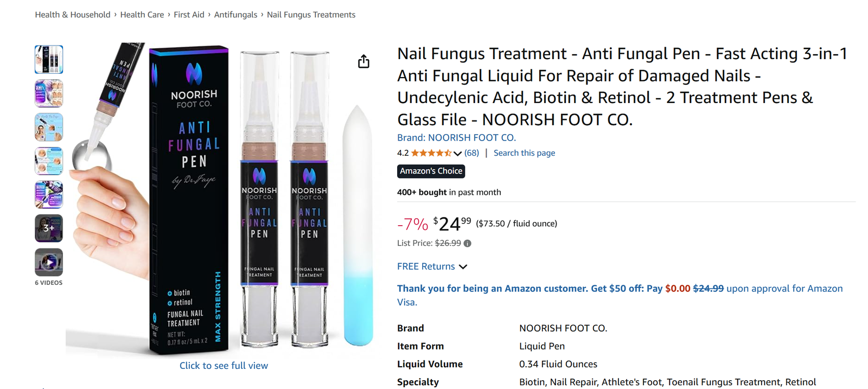Open the Health & Household breadcrumb

[73, 15]
